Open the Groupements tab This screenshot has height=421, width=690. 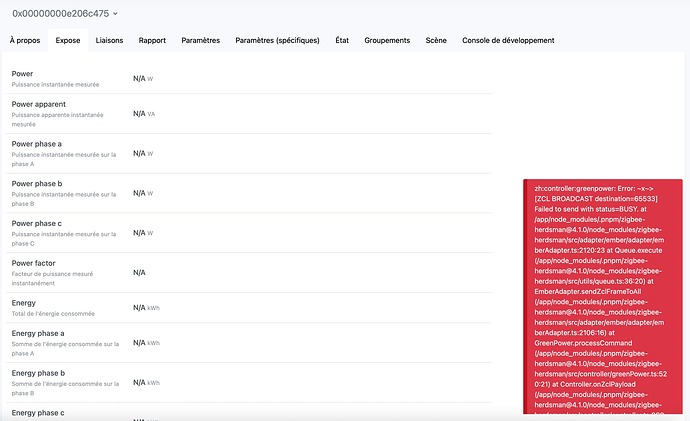[x=387, y=40]
